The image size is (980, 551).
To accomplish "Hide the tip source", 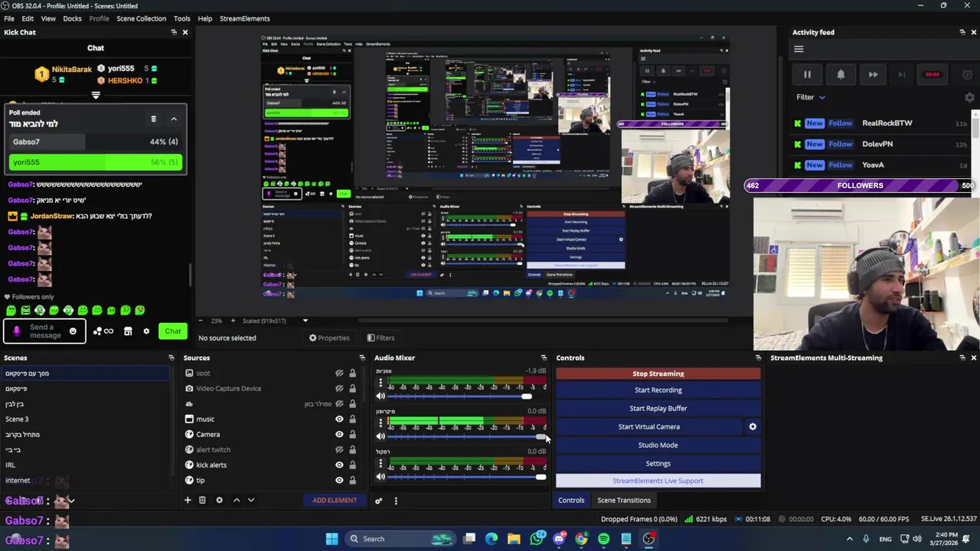I will (x=339, y=480).
